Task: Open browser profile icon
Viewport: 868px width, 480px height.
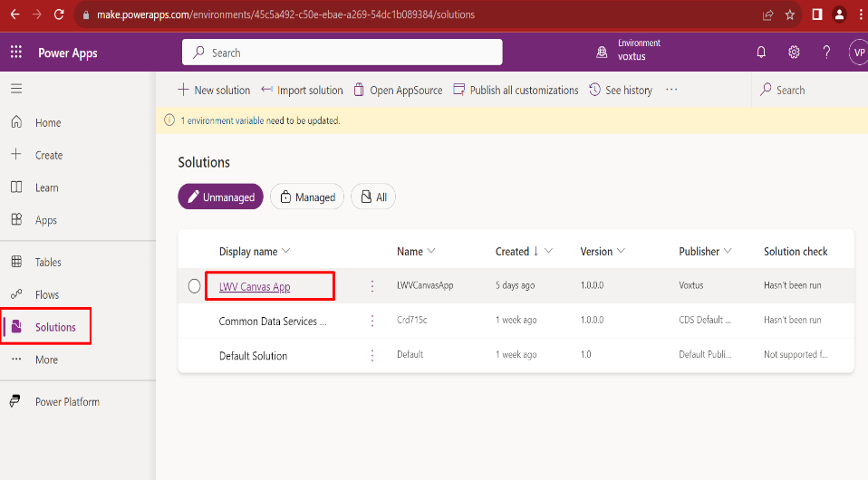Action: click(x=839, y=14)
